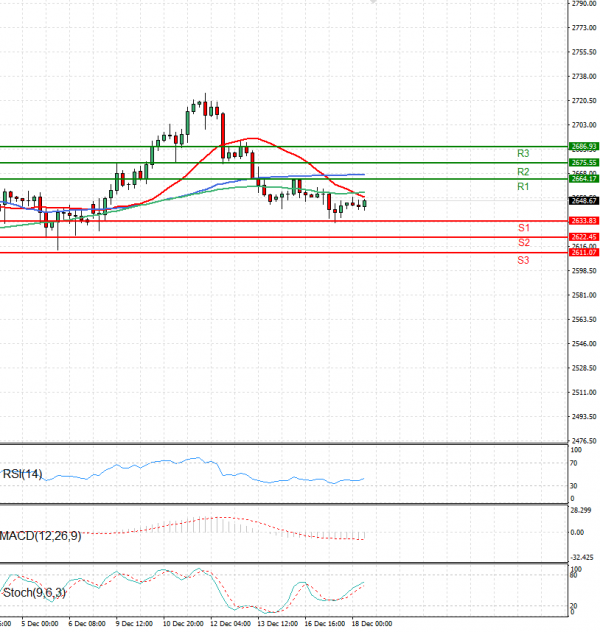Click the RSI 70 level label
This screenshot has height=632, width=600.
click(x=573, y=464)
